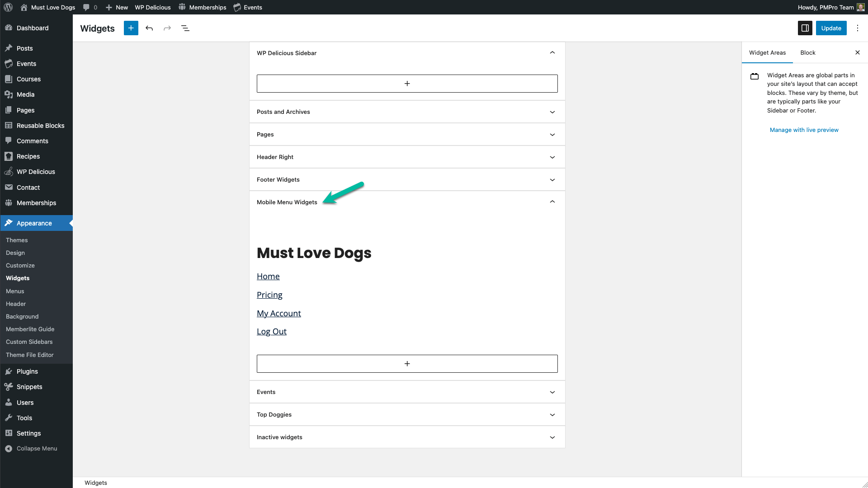The height and width of the screenshot is (488, 868).
Task: Open Must Love Dogs site home icon
Action: [24, 7]
